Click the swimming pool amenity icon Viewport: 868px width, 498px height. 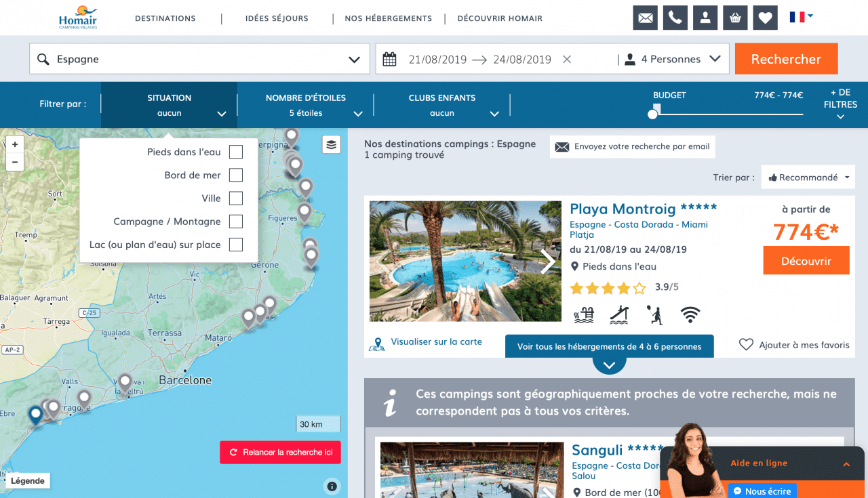pos(584,314)
